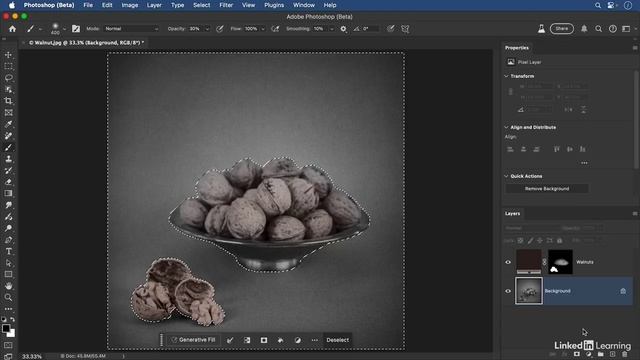Select the Move tool
The image size is (640, 360).
[x=8, y=55]
